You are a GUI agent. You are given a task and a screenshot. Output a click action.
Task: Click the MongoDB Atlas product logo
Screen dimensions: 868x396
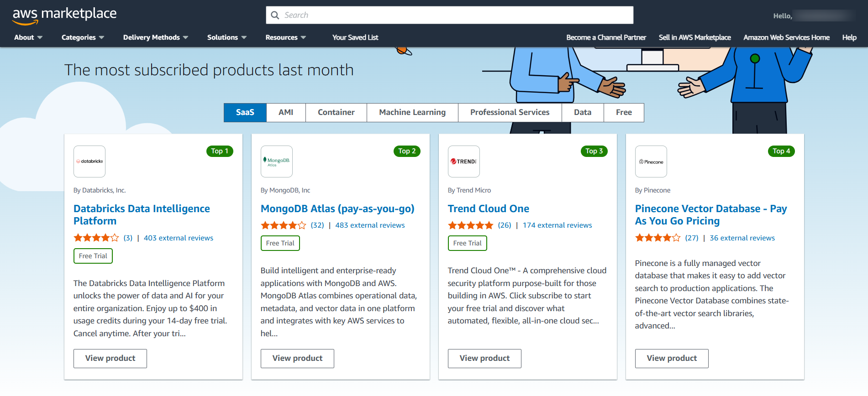point(277,162)
